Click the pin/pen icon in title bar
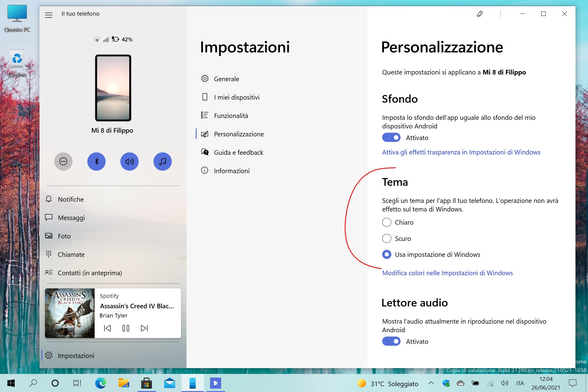Image resolution: width=588 pixels, height=392 pixels. coord(480,13)
